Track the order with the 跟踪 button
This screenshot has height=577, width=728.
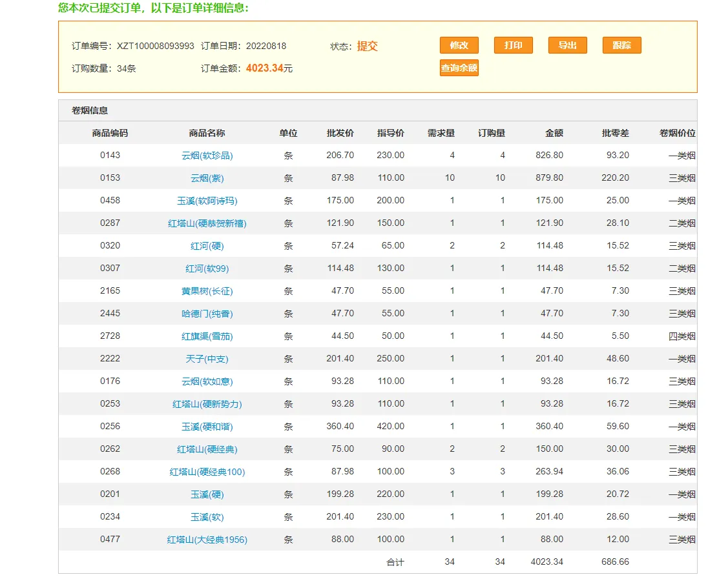(x=621, y=45)
